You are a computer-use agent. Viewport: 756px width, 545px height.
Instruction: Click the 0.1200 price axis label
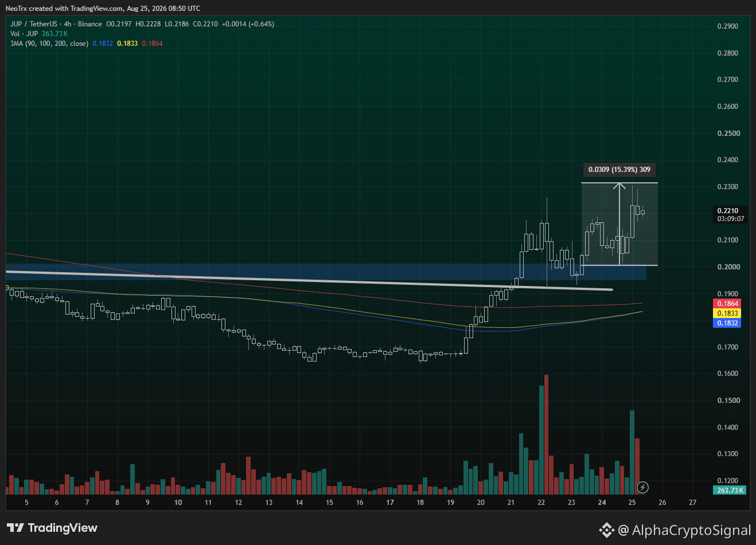[x=728, y=481]
